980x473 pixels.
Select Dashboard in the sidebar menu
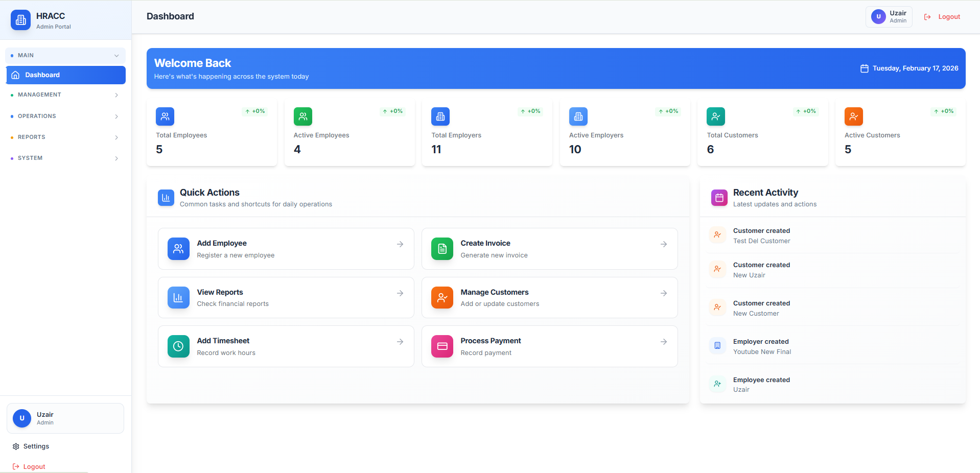pyautogui.click(x=65, y=75)
